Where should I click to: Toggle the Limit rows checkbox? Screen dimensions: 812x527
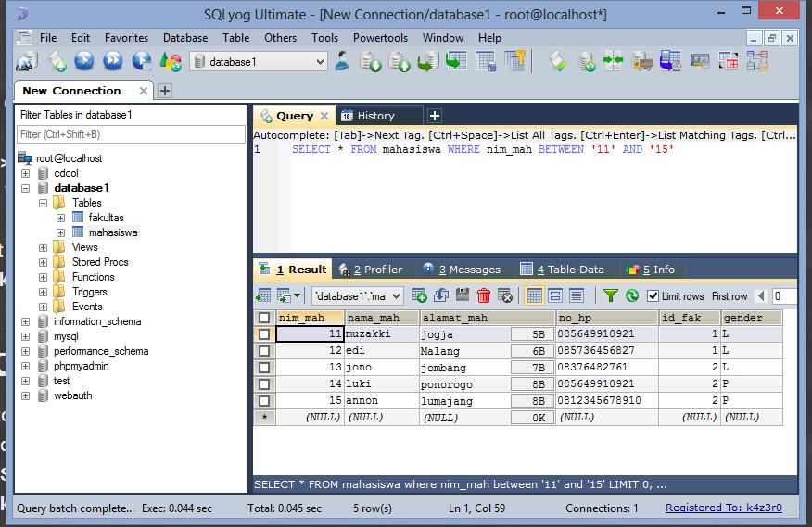(x=653, y=296)
